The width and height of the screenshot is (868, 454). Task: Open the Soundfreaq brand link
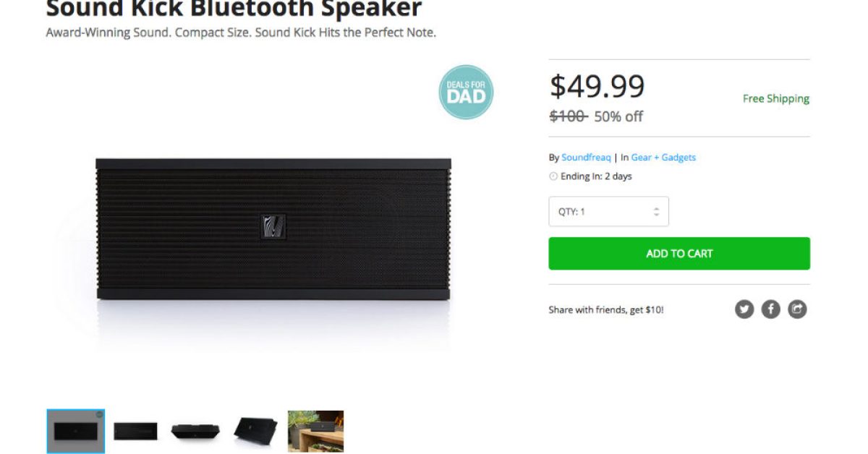tap(586, 158)
